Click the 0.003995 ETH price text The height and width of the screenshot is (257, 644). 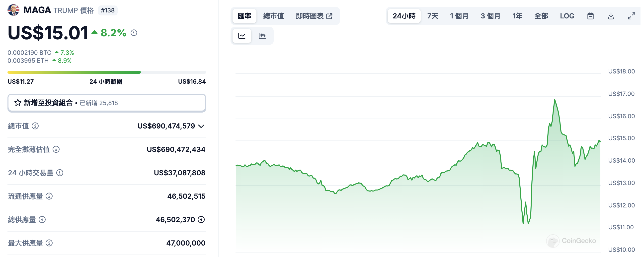point(28,61)
